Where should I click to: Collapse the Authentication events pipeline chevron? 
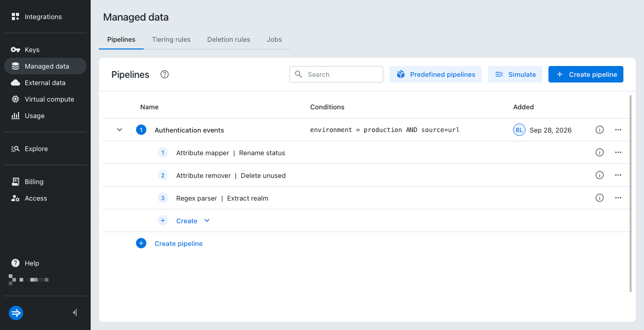(120, 130)
